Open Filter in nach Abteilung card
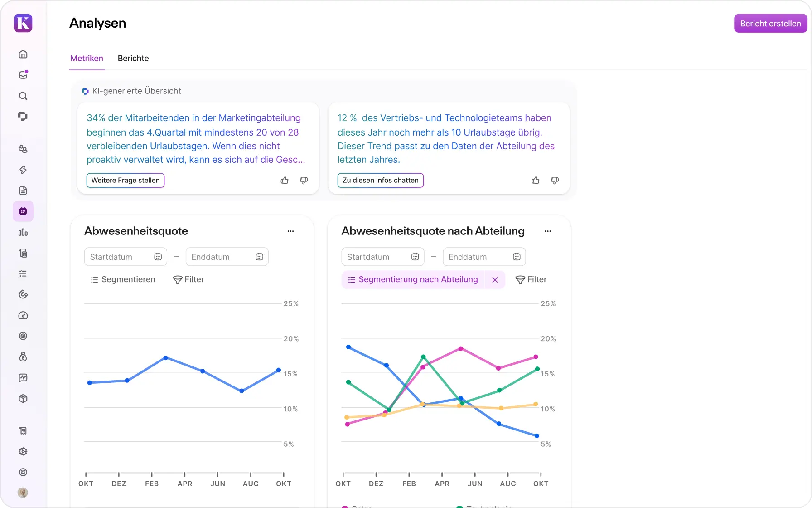This screenshot has height=508, width=812. 531,280
